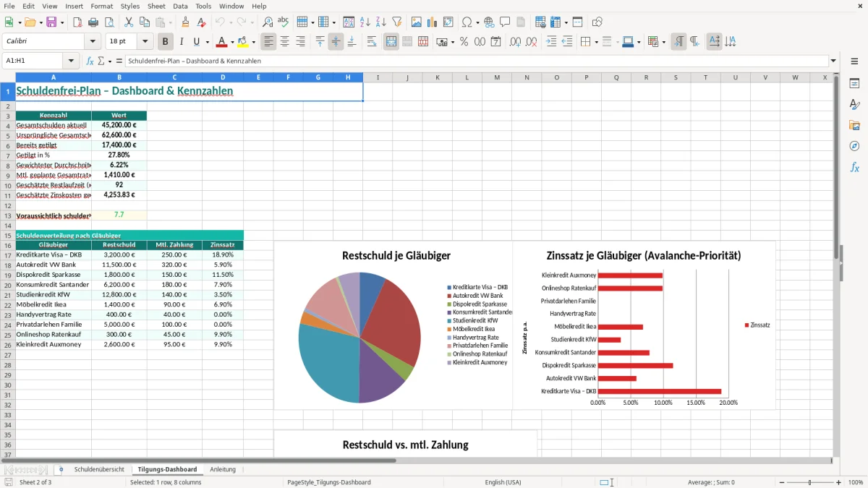Click the Sidebar Settings hamburger button
Image resolution: width=868 pixels, height=488 pixels.
point(854,62)
